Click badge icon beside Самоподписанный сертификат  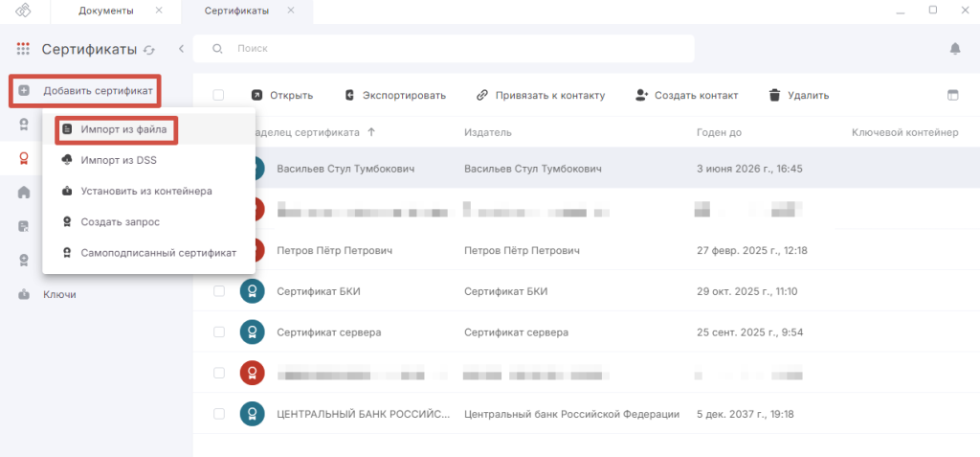click(x=67, y=253)
